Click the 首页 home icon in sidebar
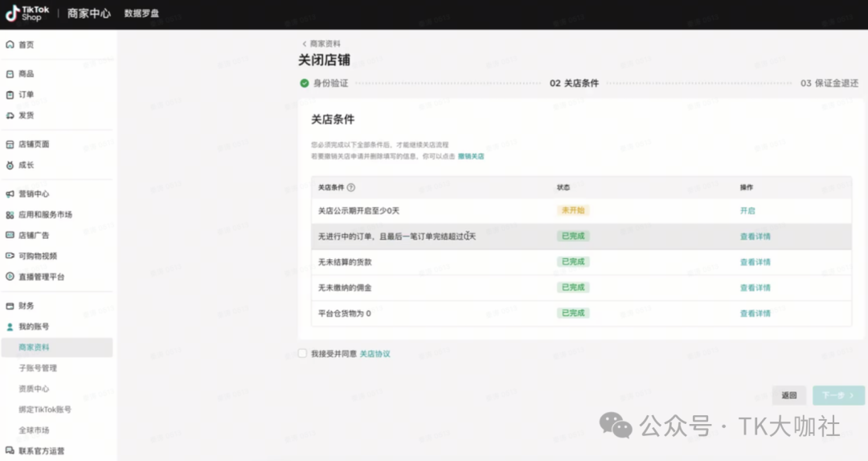 coord(10,45)
